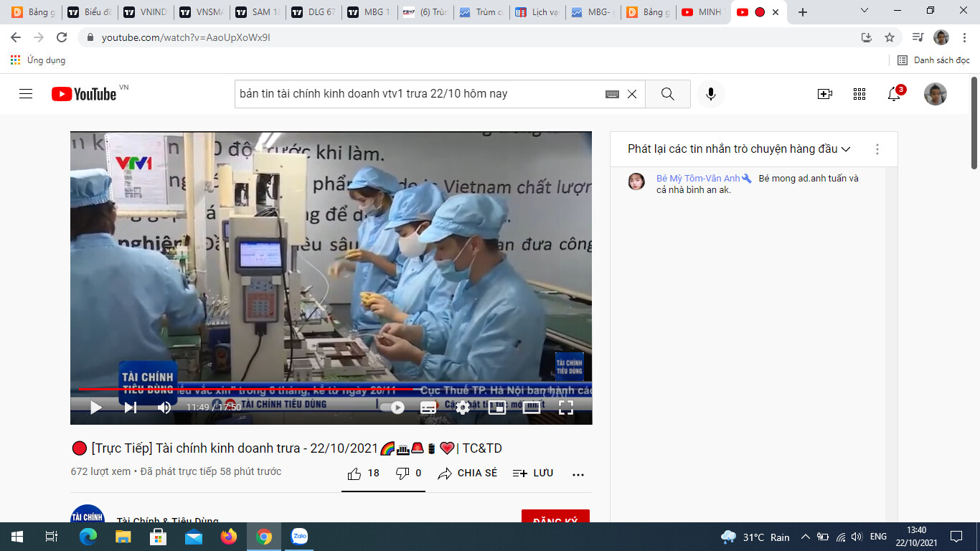Select the browser address bar URL

[186, 37]
